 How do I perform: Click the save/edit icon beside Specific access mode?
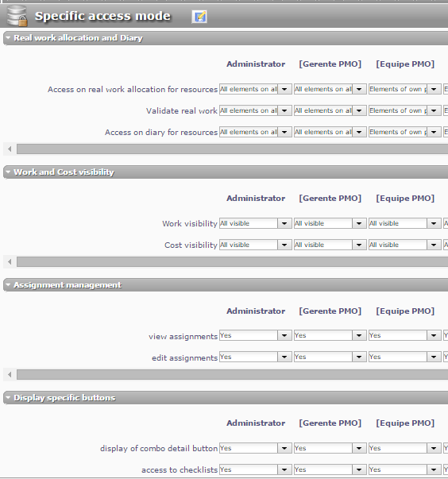[199, 17]
